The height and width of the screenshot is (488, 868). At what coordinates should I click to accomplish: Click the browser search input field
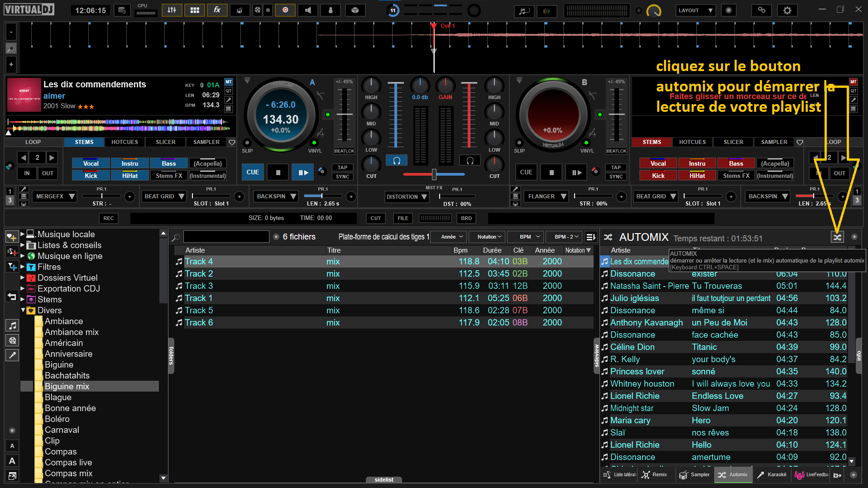pos(226,237)
